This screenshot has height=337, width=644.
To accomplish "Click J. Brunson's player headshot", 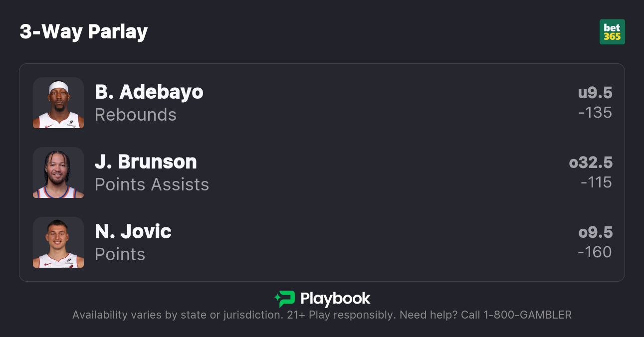I will coord(58,172).
